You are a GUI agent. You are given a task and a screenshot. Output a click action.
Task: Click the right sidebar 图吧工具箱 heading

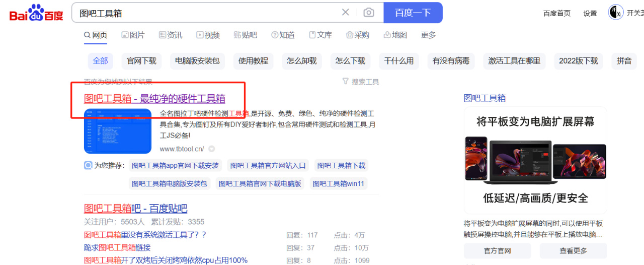pyautogui.click(x=485, y=98)
